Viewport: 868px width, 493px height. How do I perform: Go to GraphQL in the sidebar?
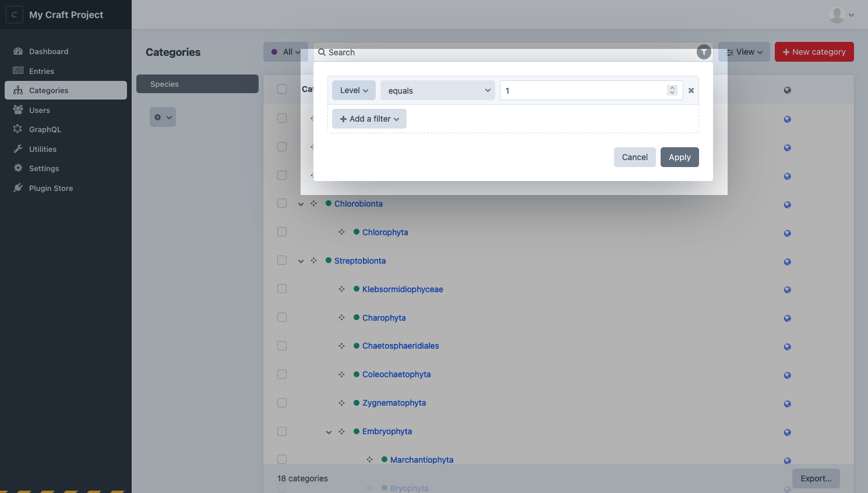click(x=45, y=129)
